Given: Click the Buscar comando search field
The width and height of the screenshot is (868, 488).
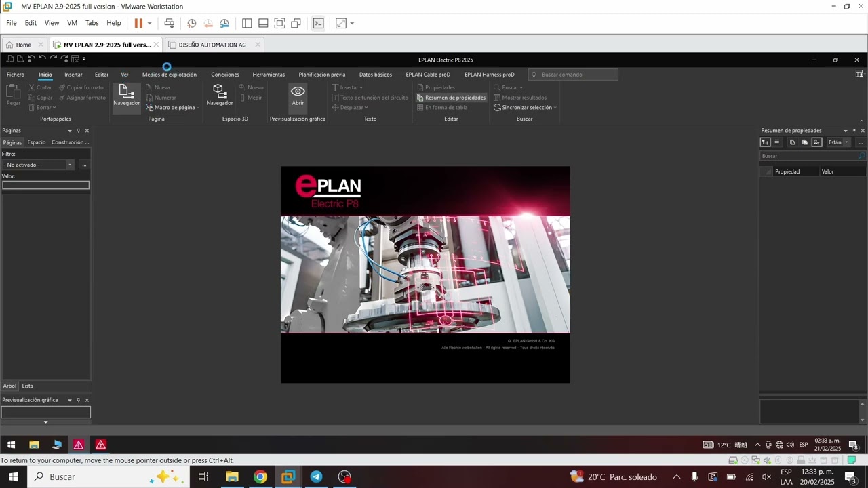Looking at the screenshot, I should pyautogui.click(x=574, y=75).
